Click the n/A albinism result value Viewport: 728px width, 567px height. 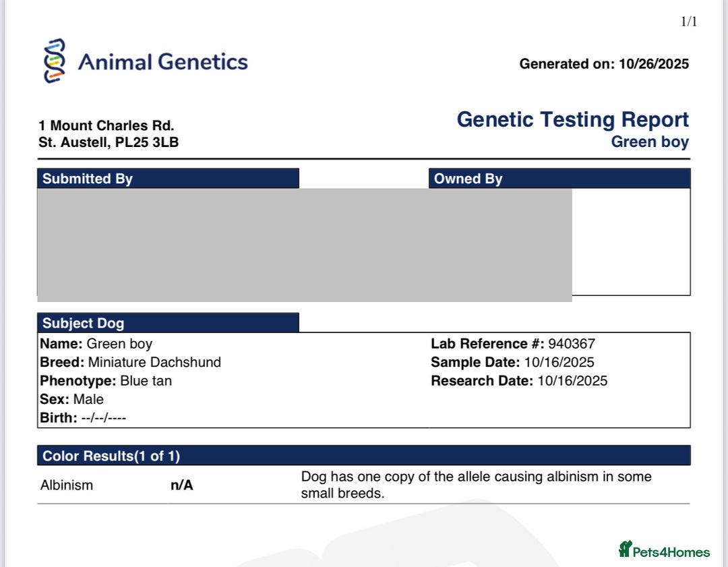tap(182, 485)
